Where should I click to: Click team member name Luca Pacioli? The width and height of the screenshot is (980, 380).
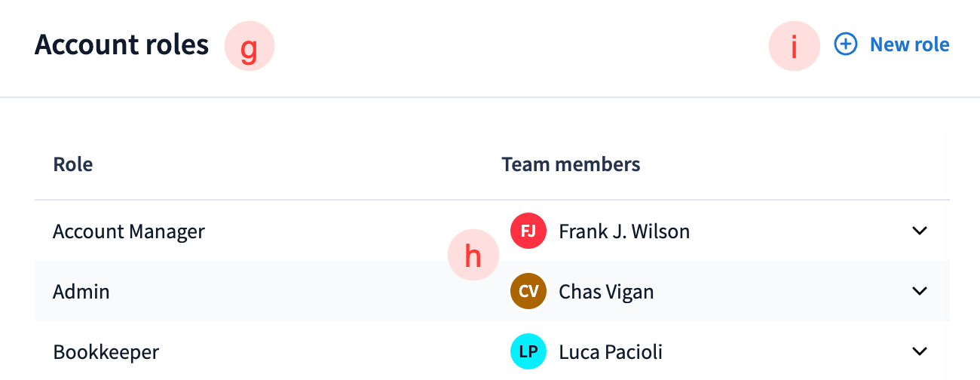[x=611, y=351]
